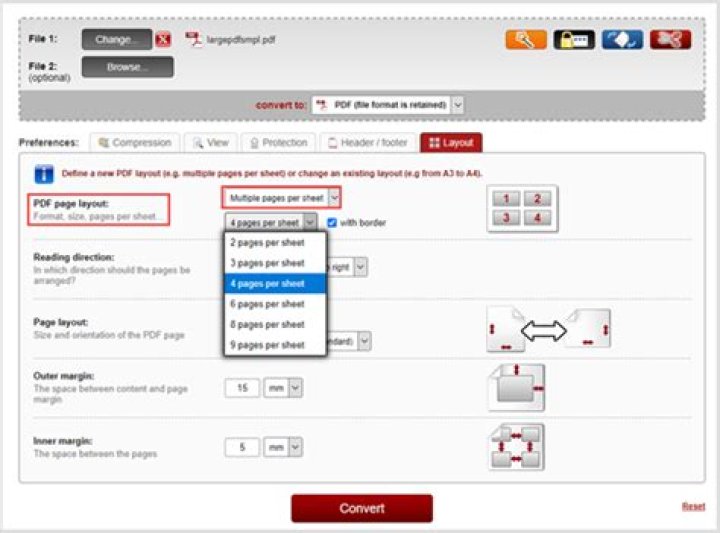Click the portrait page orientation icon

pyautogui.click(x=506, y=330)
